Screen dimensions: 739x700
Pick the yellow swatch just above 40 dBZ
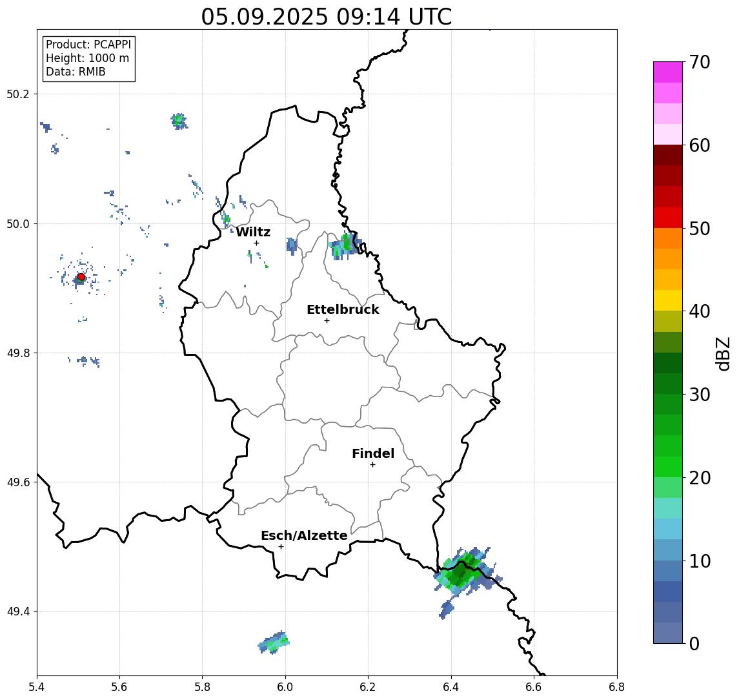point(668,300)
